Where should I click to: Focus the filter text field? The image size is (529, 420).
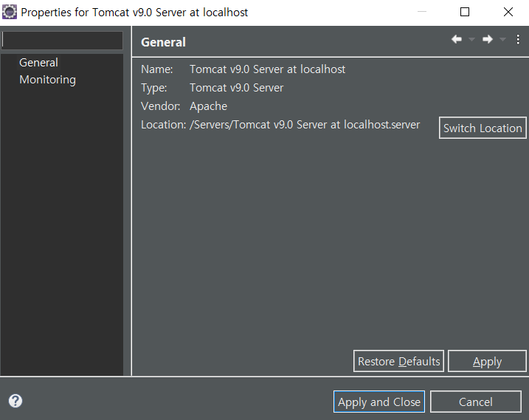point(62,41)
